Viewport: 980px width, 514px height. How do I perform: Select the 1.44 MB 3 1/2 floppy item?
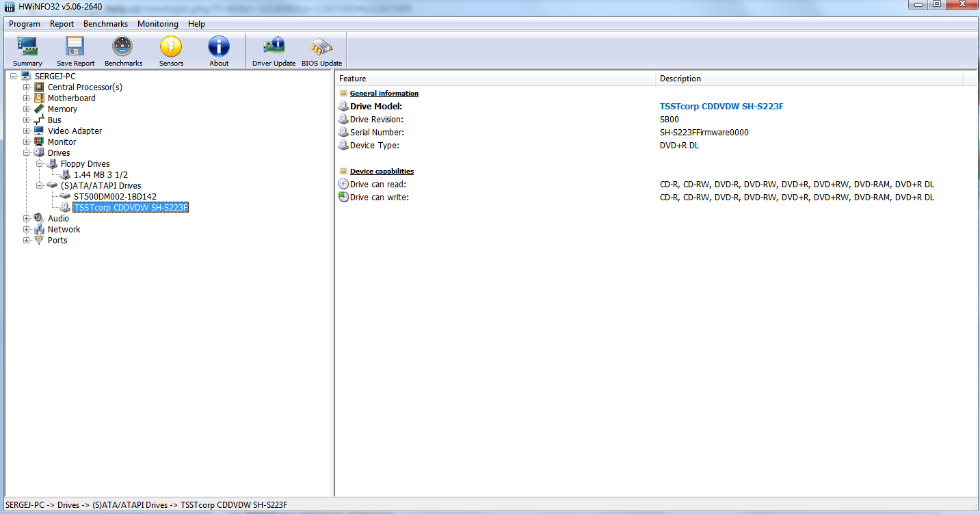point(101,175)
